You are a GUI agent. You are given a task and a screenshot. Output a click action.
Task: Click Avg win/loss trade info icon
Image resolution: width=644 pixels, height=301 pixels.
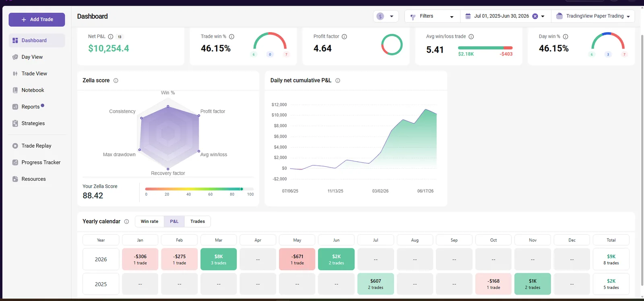471,37
